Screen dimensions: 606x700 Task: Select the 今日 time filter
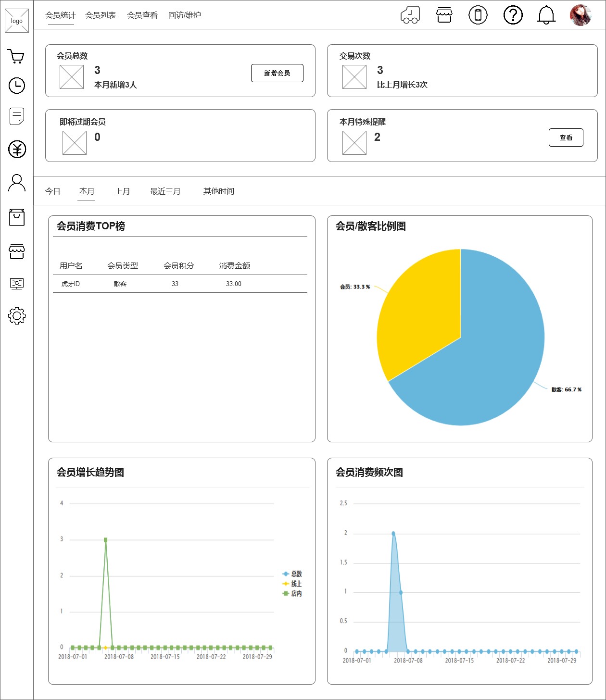52,191
